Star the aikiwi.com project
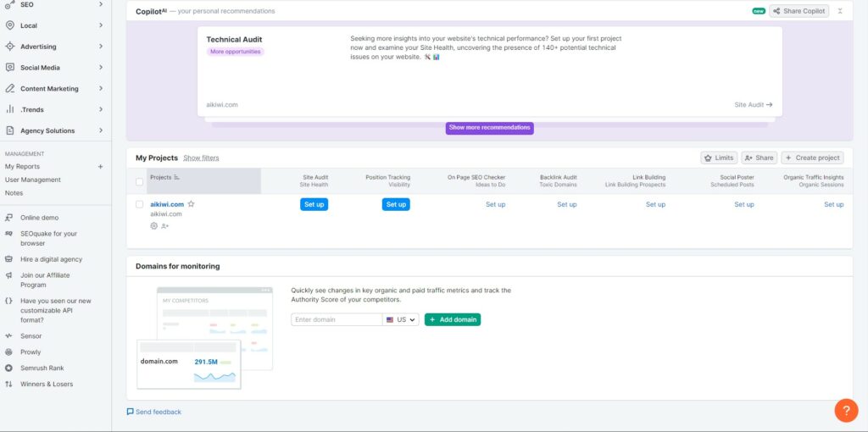 click(x=191, y=204)
